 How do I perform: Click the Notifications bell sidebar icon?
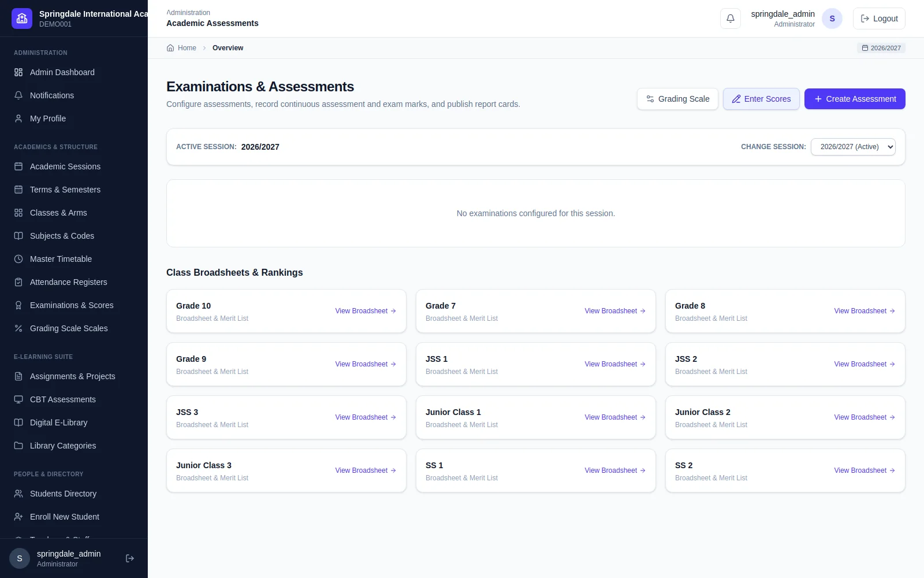18,95
